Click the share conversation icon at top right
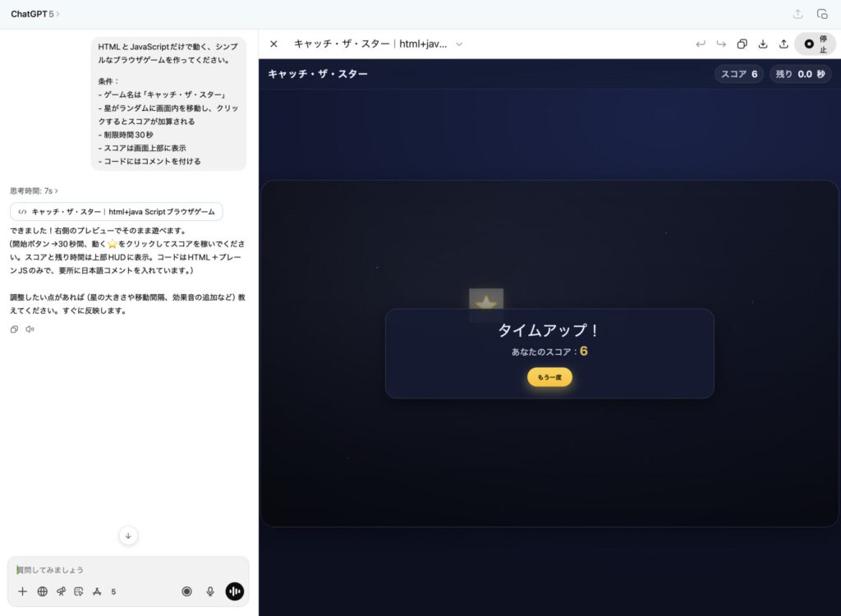This screenshot has height=616, width=841. (797, 14)
